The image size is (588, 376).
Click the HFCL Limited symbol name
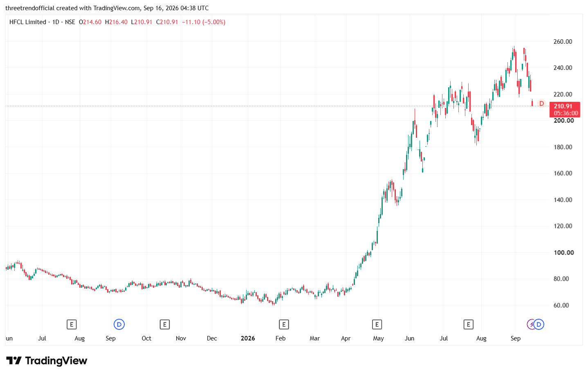point(28,22)
